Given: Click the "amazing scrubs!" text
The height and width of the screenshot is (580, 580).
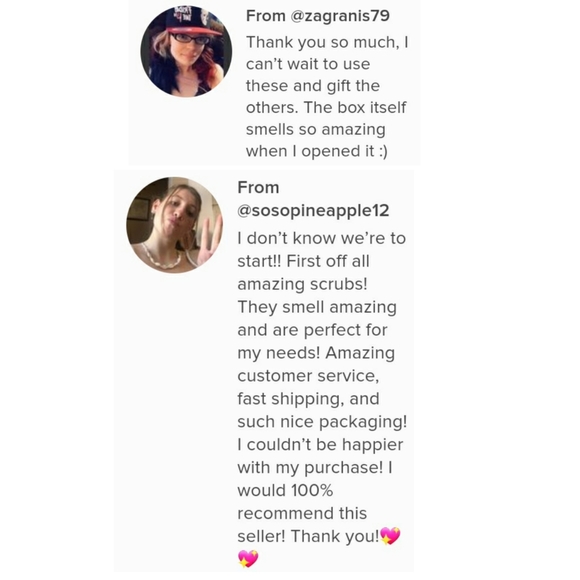Looking at the screenshot, I should [302, 284].
